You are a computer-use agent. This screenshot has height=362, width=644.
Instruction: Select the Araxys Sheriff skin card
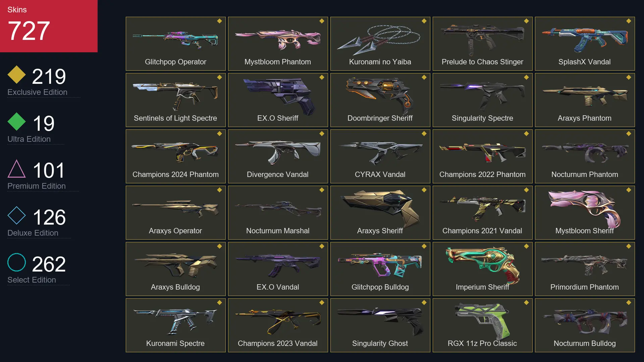[x=380, y=213]
